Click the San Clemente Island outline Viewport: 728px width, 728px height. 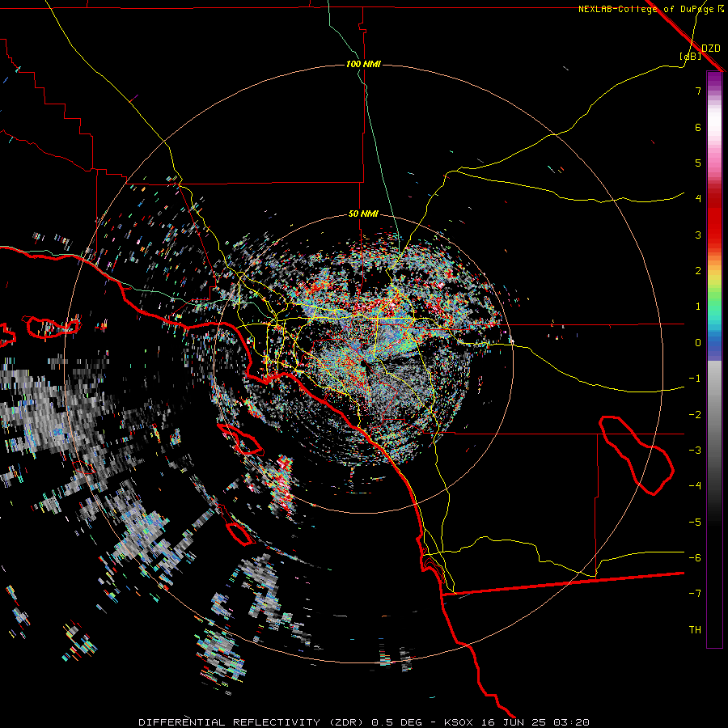point(240,533)
